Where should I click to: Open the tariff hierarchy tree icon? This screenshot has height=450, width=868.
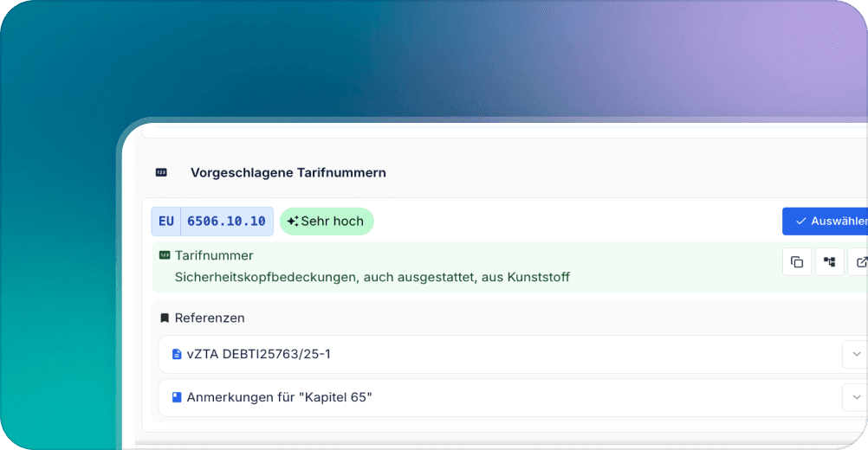(829, 262)
